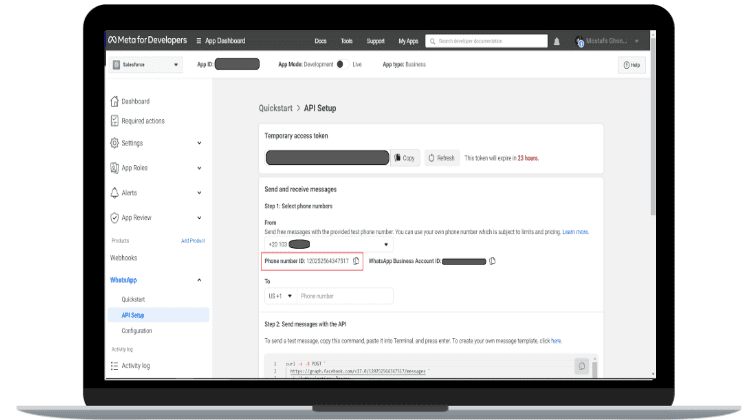Click the Dashboard sidebar label

135,101
